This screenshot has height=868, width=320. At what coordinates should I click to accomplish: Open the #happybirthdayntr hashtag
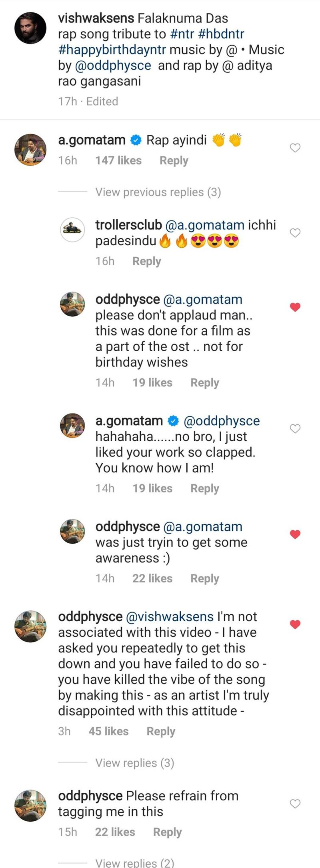112,50
